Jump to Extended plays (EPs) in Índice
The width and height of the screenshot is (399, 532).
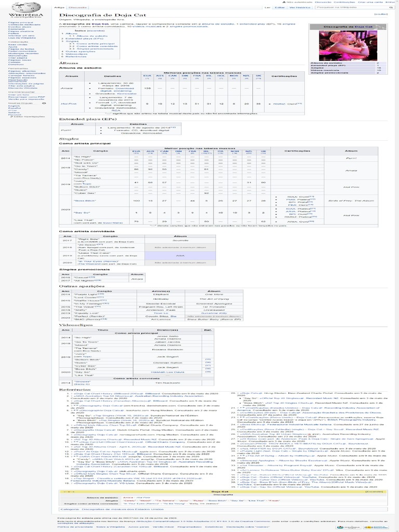click(x=84, y=38)
